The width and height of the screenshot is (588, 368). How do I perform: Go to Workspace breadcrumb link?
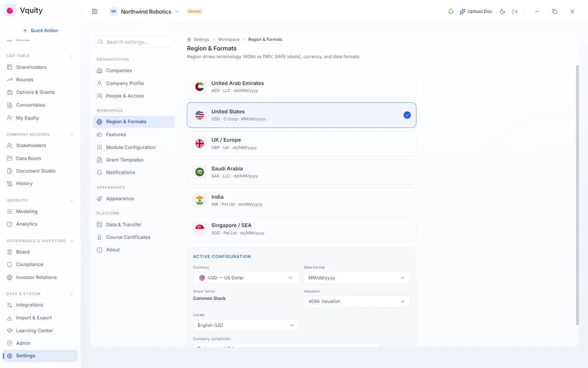point(228,40)
